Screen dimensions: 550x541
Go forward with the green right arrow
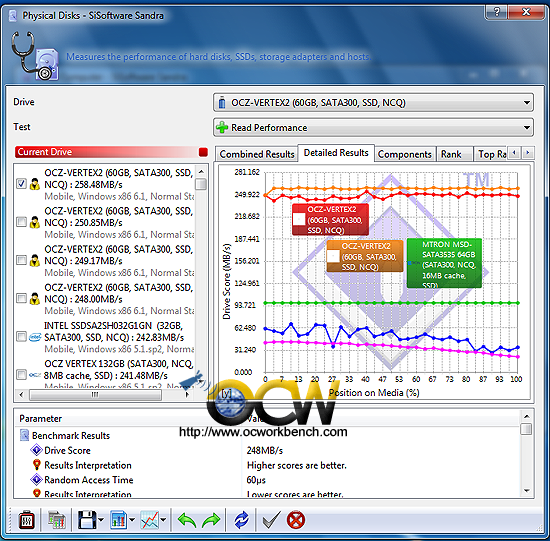pyautogui.click(x=211, y=520)
